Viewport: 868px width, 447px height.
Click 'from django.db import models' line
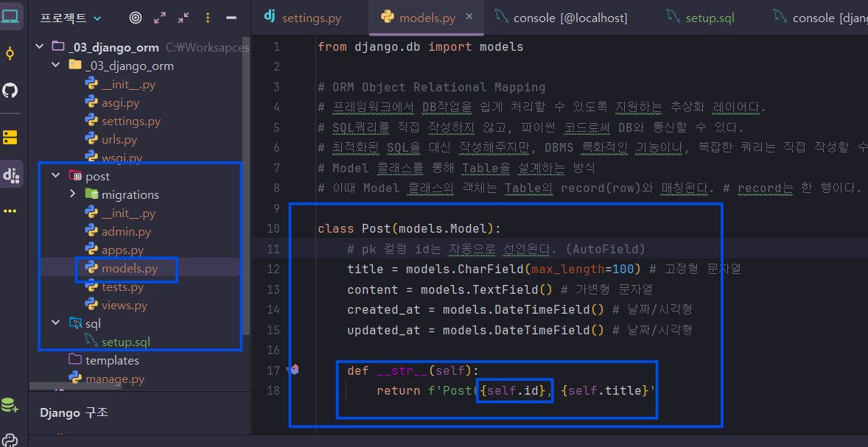(420, 46)
